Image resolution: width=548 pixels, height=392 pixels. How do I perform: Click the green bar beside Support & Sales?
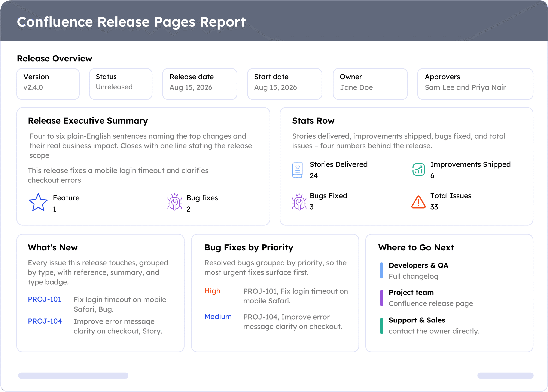tap(381, 326)
